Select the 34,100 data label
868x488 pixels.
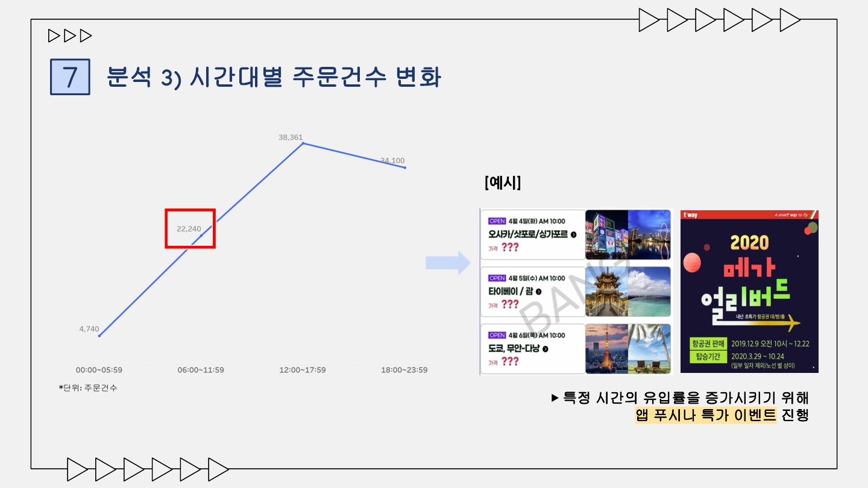pyautogui.click(x=392, y=161)
